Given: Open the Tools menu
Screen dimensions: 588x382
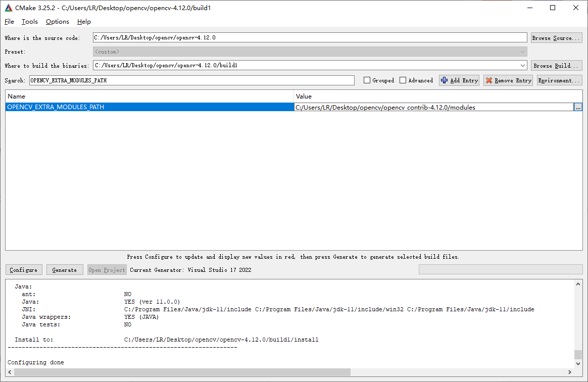Looking at the screenshot, I should [x=30, y=22].
